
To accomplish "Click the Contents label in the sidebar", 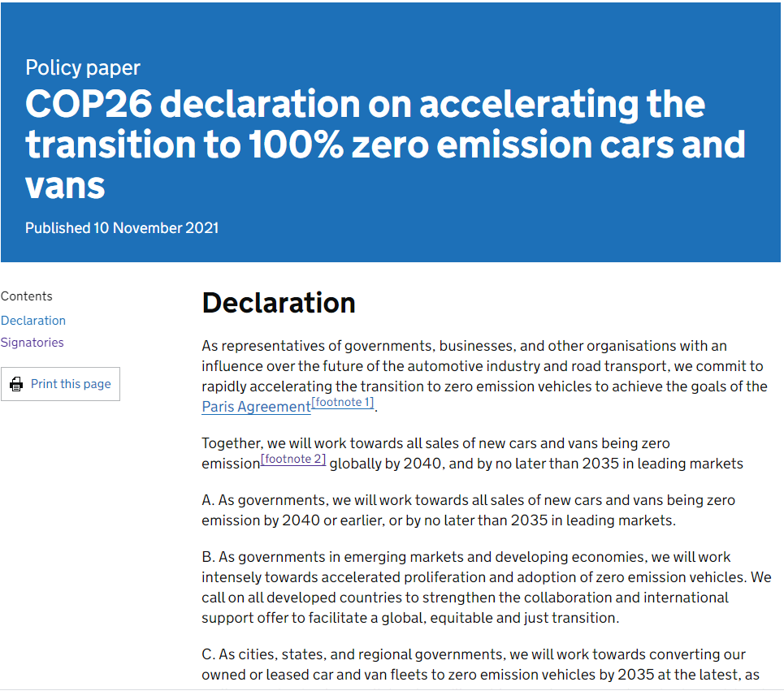I will (x=27, y=296).
